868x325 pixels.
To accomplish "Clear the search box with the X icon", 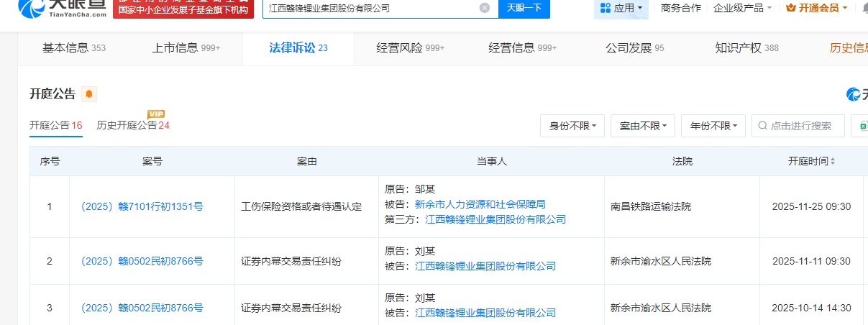I will coord(485,8).
